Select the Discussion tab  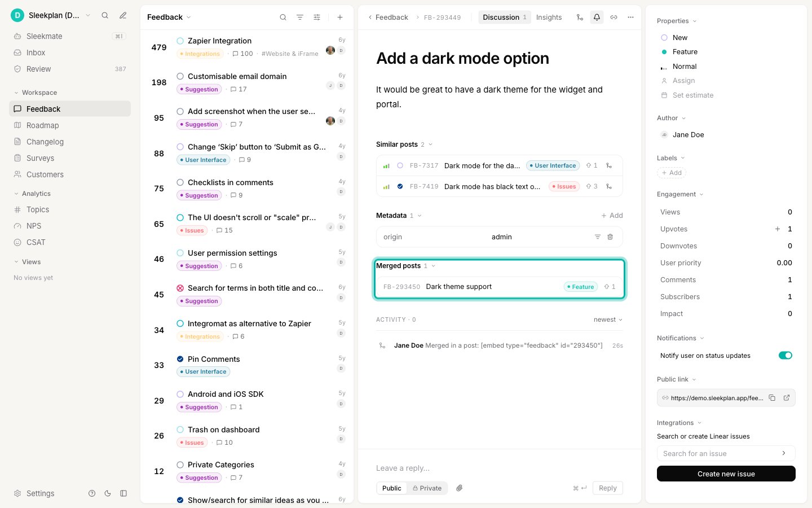(x=505, y=17)
